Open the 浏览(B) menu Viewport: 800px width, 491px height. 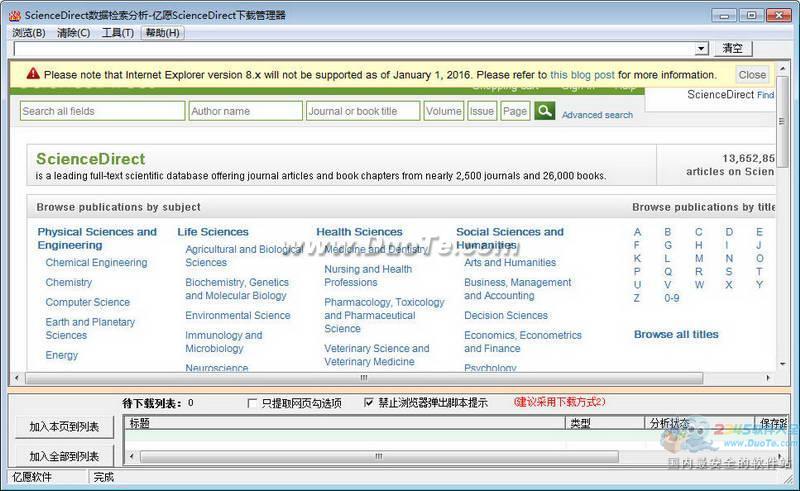[29, 33]
